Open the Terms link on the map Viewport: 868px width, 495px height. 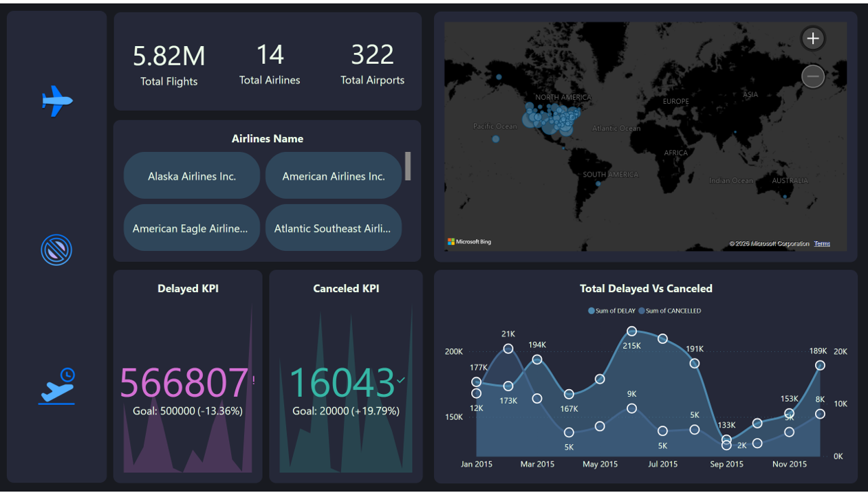click(x=822, y=244)
